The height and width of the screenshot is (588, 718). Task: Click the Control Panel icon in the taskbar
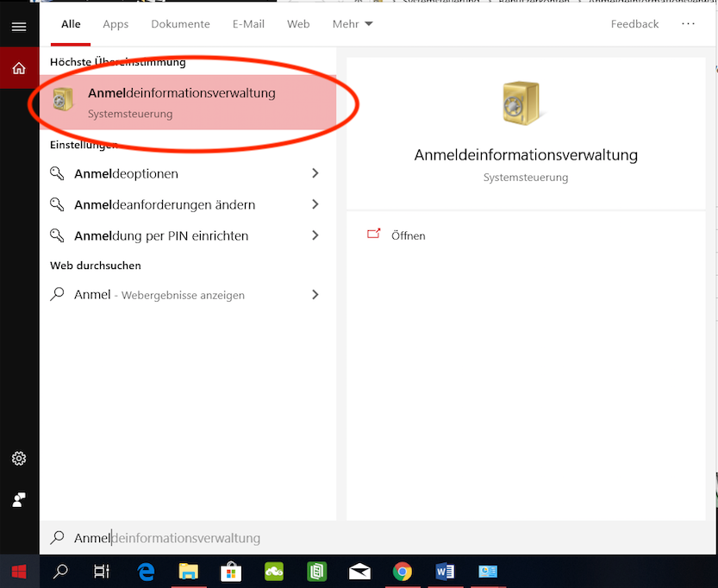pos(488,572)
